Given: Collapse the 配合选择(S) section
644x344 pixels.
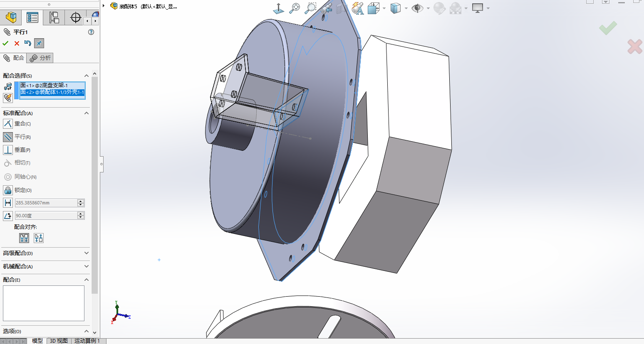Looking at the screenshot, I should coord(87,76).
